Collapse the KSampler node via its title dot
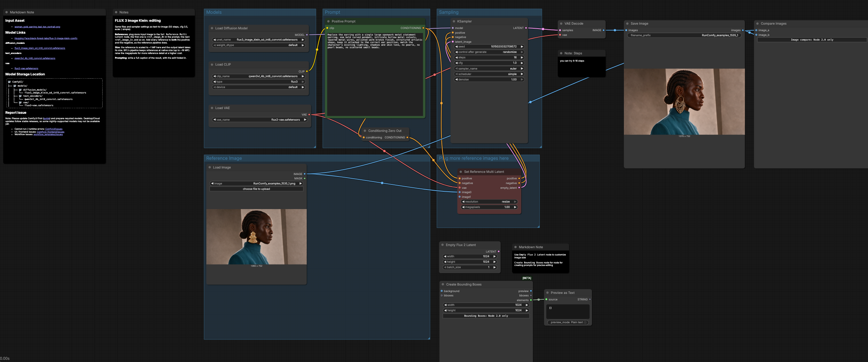The image size is (868, 362). (454, 21)
